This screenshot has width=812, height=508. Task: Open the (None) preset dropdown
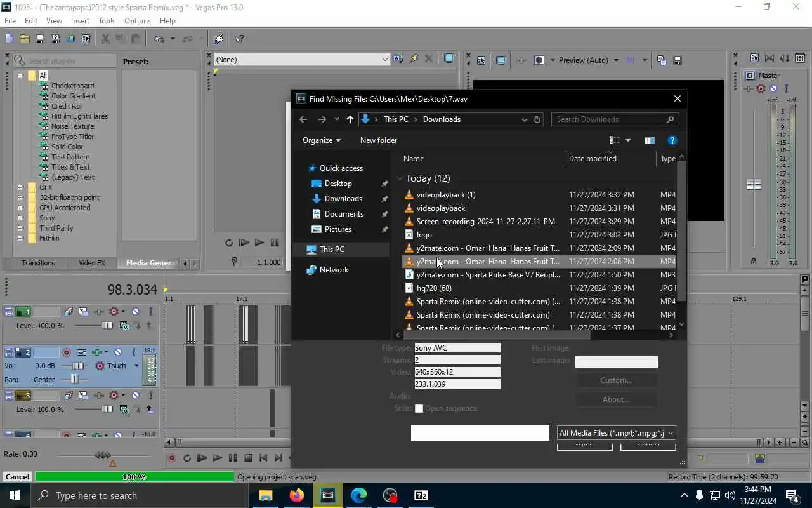[x=384, y=60]
